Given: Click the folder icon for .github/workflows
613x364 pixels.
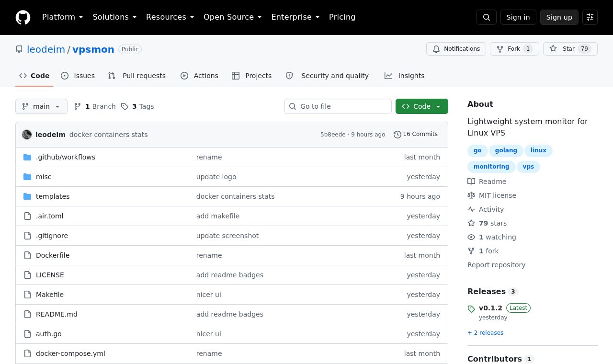Looking at the screenshot, I should (27, 157).
